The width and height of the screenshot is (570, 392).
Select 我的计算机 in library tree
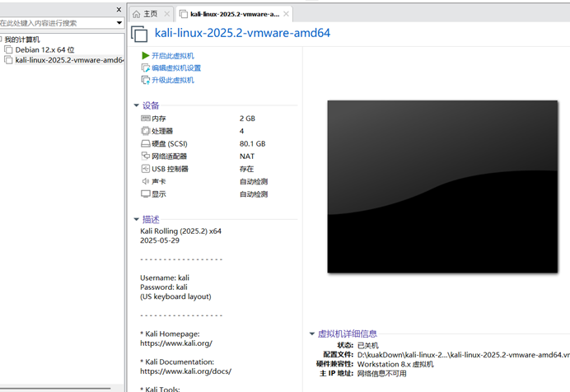22,40
